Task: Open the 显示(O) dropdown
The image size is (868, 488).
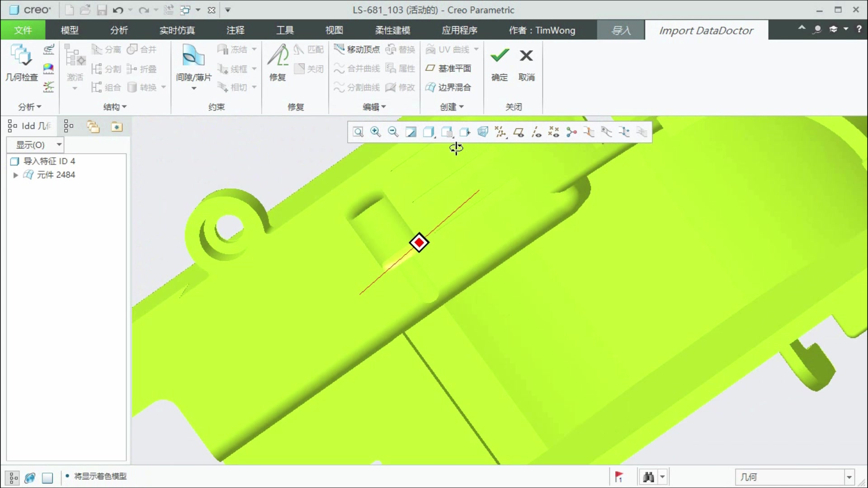Action: click(x=35, y=145)
